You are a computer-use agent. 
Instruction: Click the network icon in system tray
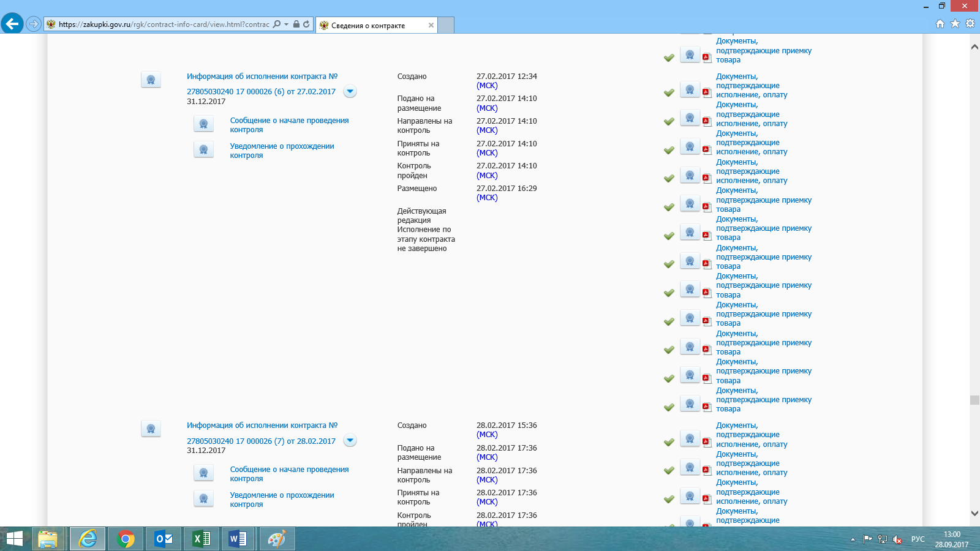coord(883,539)
